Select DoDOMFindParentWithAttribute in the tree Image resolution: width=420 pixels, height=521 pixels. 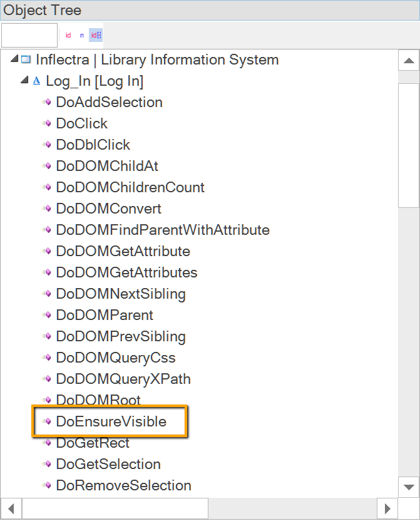point(162,230)
